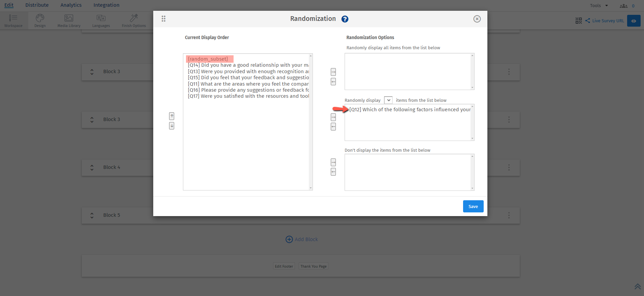
Task: Open the QR code icon
Action: (x=579, y=21)
